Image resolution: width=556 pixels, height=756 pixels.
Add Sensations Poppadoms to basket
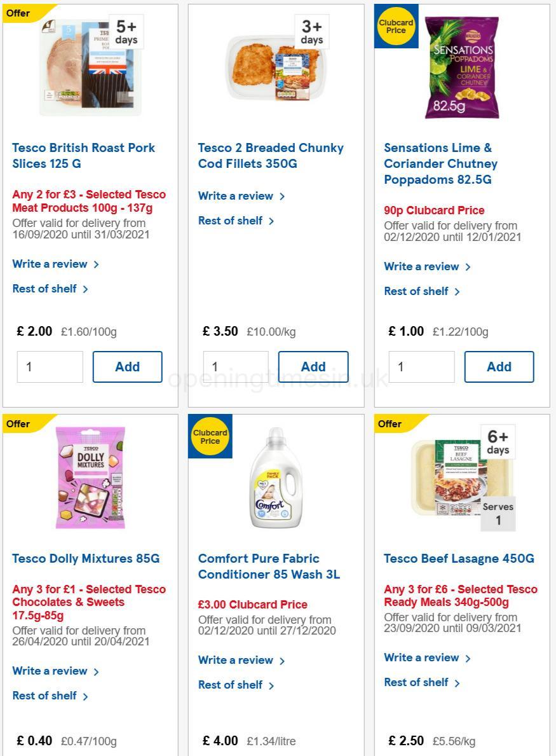(x=499, y=367)
